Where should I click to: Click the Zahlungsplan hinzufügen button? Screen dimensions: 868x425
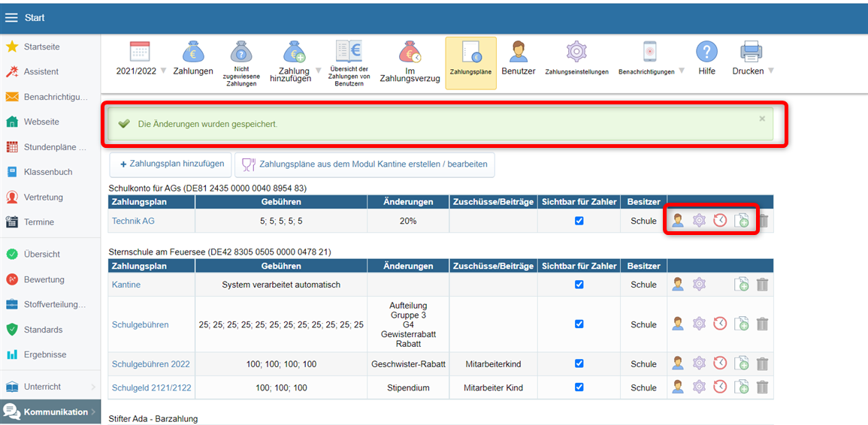pyautogui.click(x=171, y=164)
